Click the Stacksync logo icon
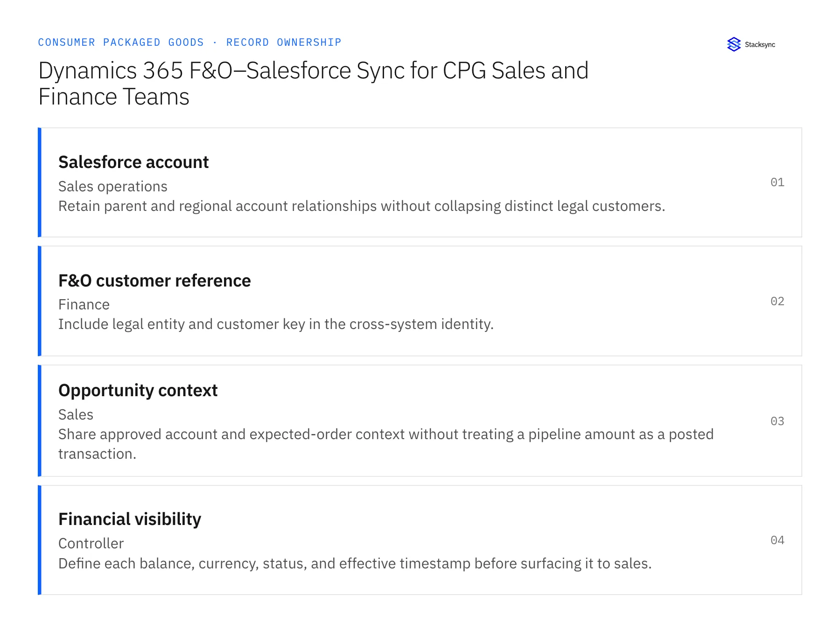This screenshot has height=630, width=840. [x=734, y=44]
